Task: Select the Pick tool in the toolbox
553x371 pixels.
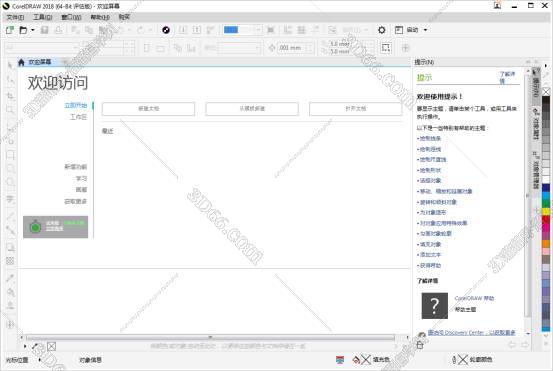Action: click(x=10, y=65)
